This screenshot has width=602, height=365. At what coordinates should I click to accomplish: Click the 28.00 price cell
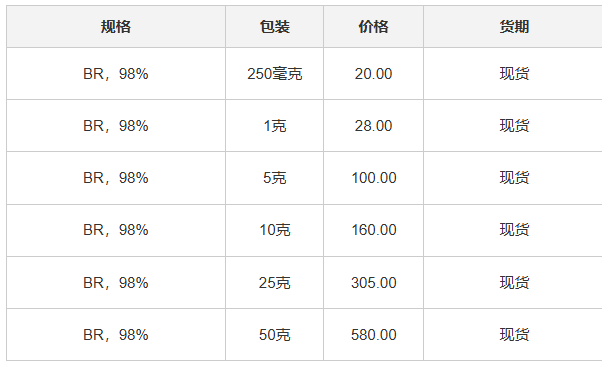pyautogui.click(x=374, y=126)
